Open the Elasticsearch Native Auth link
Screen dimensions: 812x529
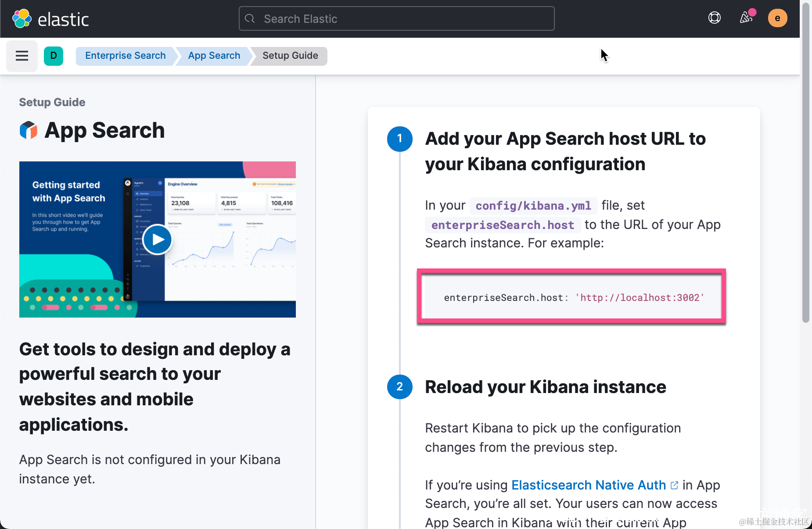pyautogui.click(x=588, y=485)
